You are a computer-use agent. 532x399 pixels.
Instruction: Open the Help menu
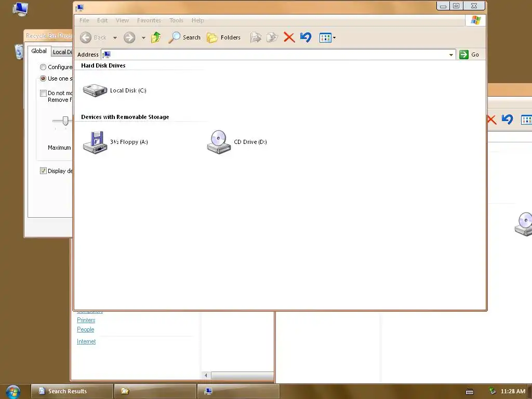pos(198,20)
